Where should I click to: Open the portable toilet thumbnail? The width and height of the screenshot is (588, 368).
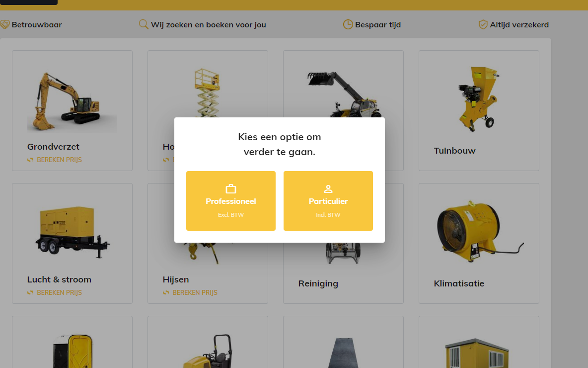(73, 351)
